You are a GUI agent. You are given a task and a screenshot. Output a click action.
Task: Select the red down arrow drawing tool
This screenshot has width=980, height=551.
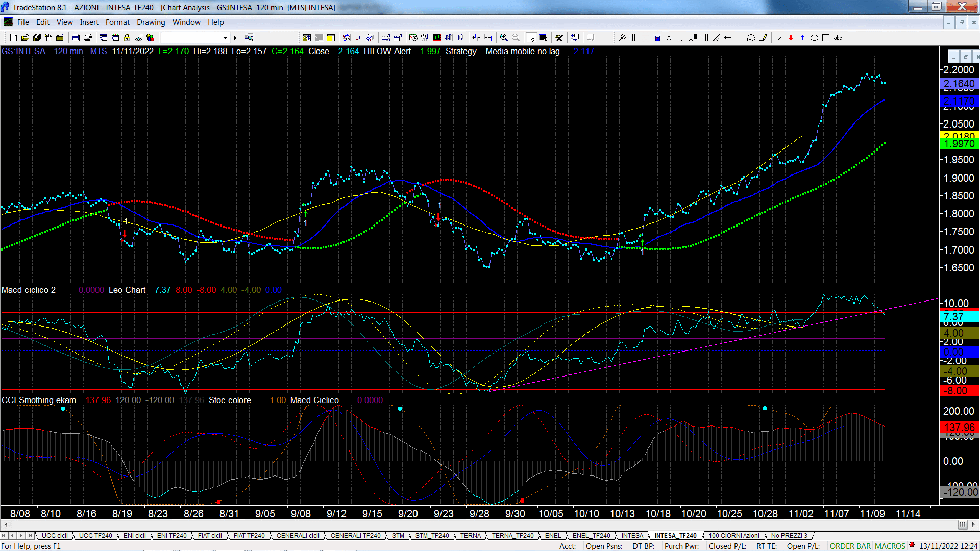(x=791, y=38)
